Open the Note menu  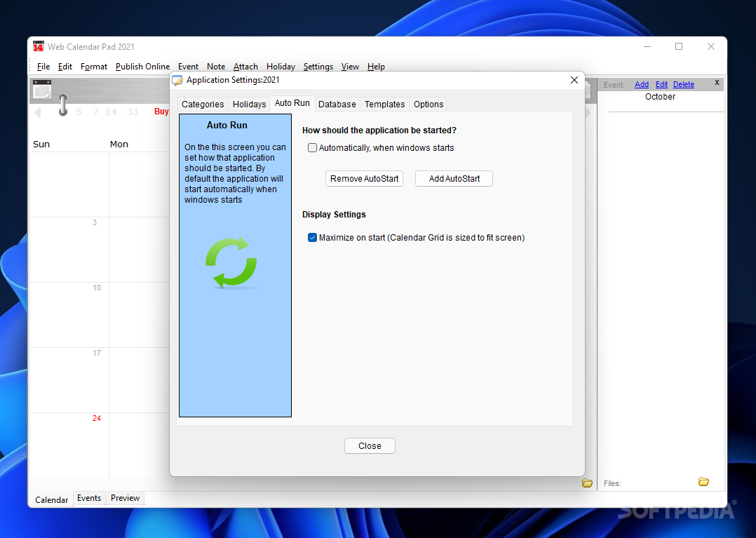(x=216, y=67)
